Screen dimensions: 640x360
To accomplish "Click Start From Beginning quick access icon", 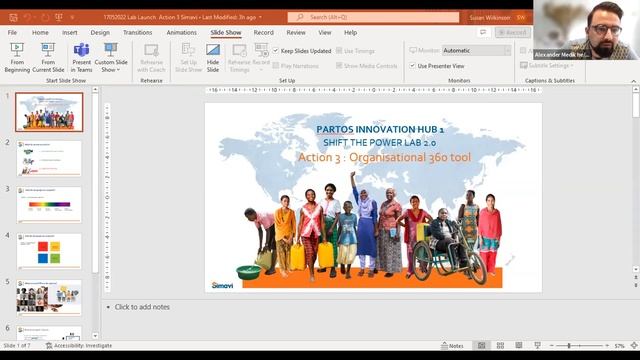I will (59, 17).
